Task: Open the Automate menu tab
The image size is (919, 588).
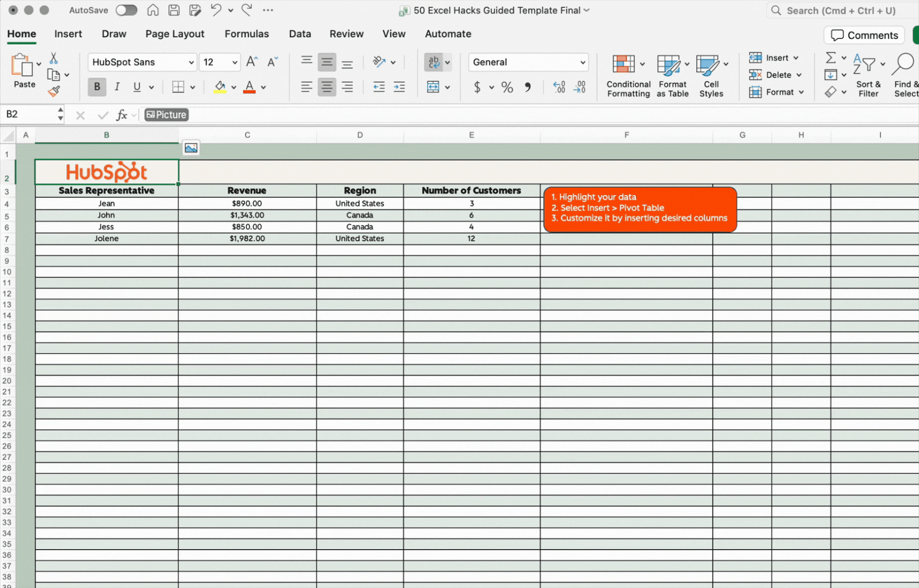Action: point(447,34)
